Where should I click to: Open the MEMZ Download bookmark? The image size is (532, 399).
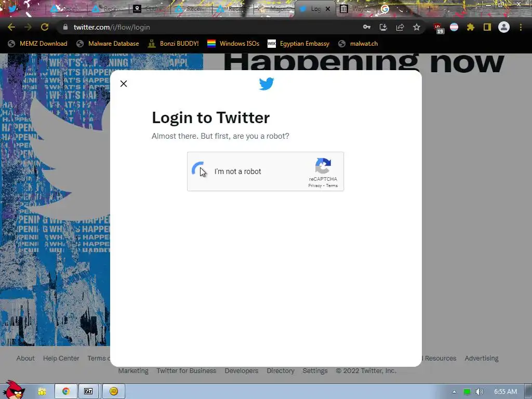point(37,44)
